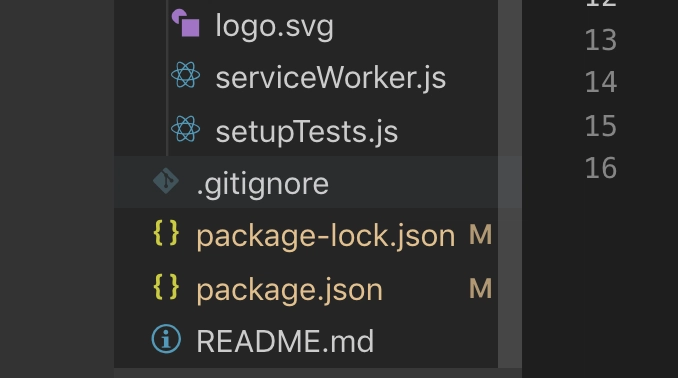Click line number 16 in the gutter
Viewport: 678px width, 378px height.
tap(601, 168)
